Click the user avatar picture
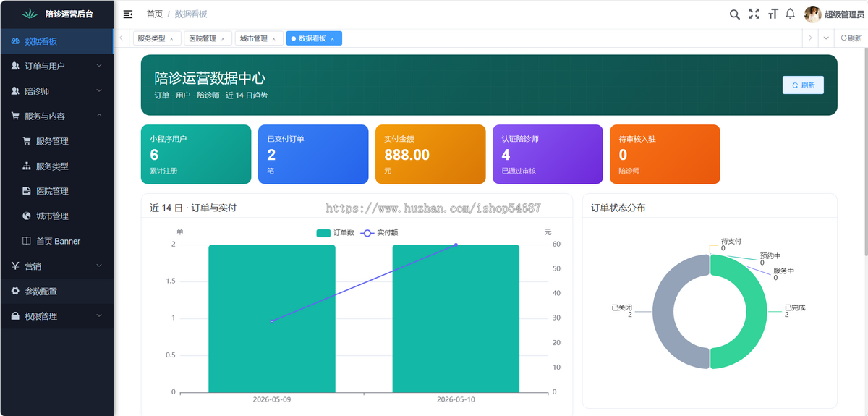 (813, 14)
